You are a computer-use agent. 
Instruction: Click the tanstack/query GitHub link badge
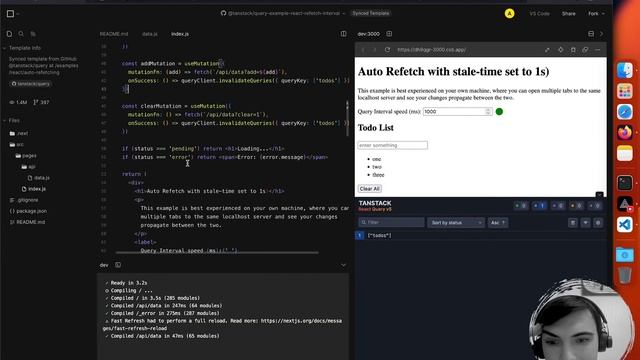point(31,84)
